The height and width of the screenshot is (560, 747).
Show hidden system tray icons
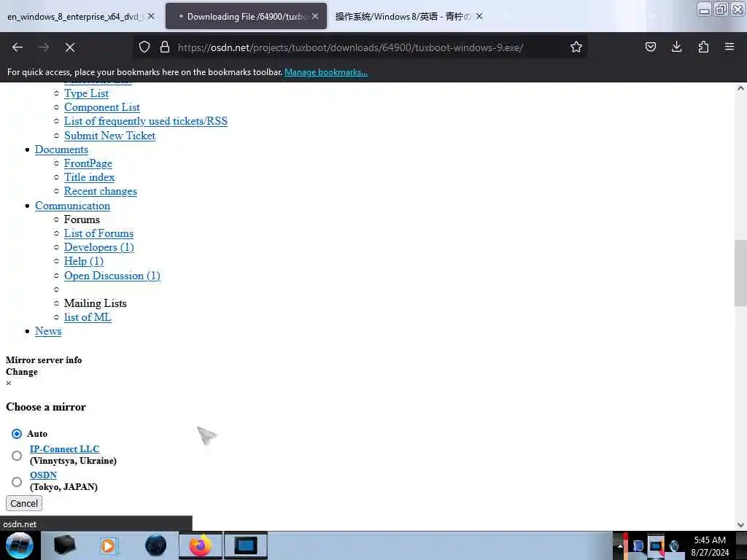pyautogui.click(x=620, y=546)
